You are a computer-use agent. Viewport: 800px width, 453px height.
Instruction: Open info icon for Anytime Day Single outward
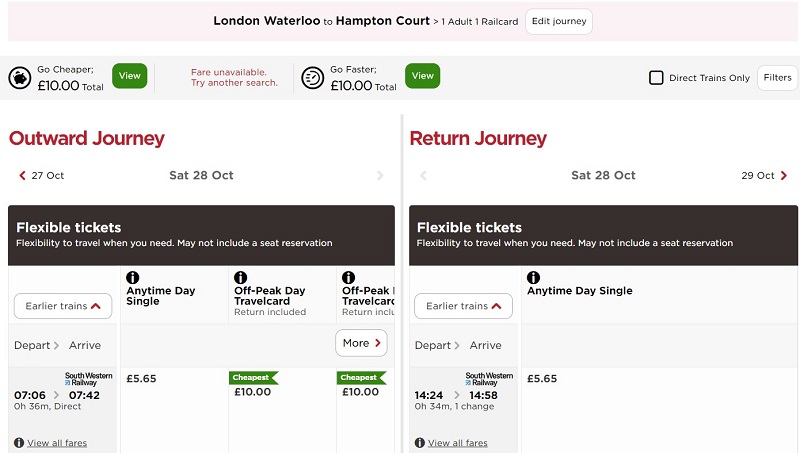[133, 278]
